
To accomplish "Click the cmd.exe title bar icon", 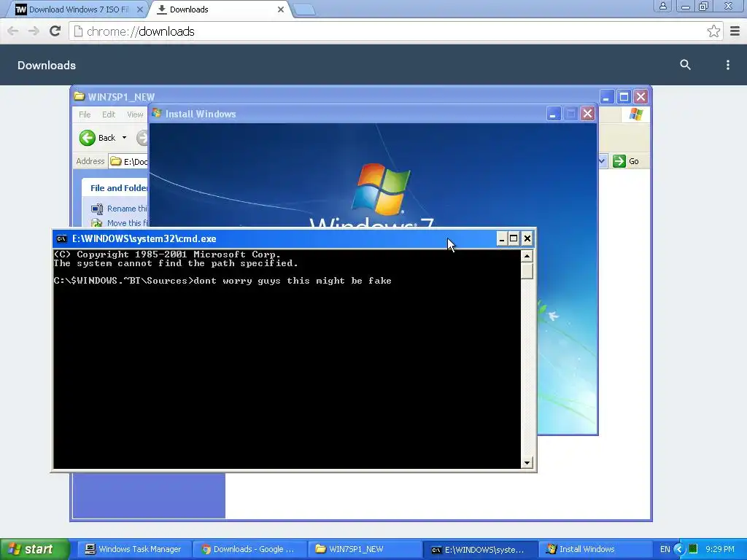I will (61, 238).
